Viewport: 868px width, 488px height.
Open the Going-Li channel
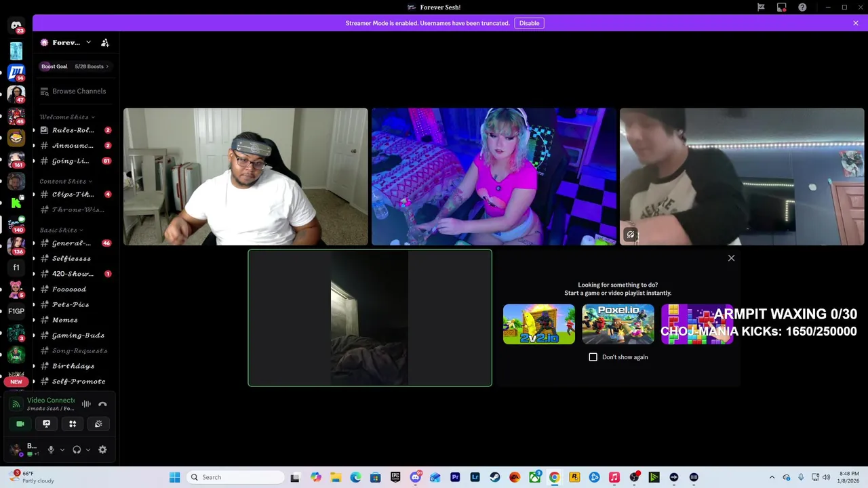pyautogui.click(x=75, y=161)
